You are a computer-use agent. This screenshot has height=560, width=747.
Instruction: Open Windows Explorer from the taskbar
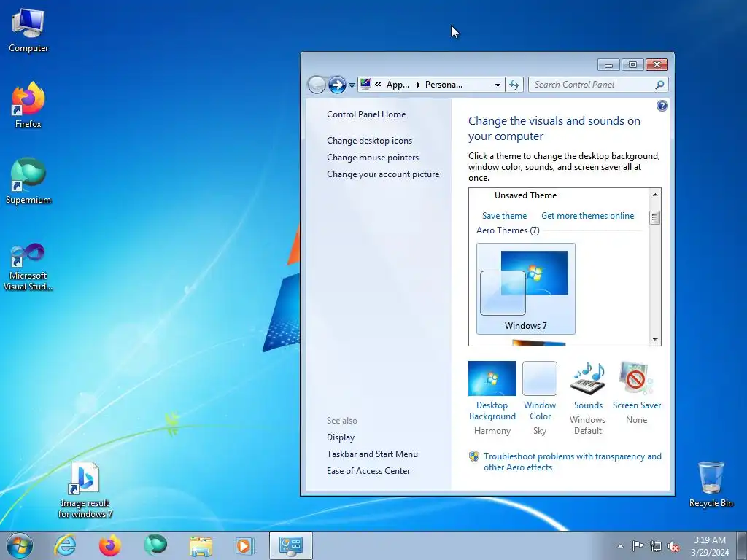tap(201, 545)
